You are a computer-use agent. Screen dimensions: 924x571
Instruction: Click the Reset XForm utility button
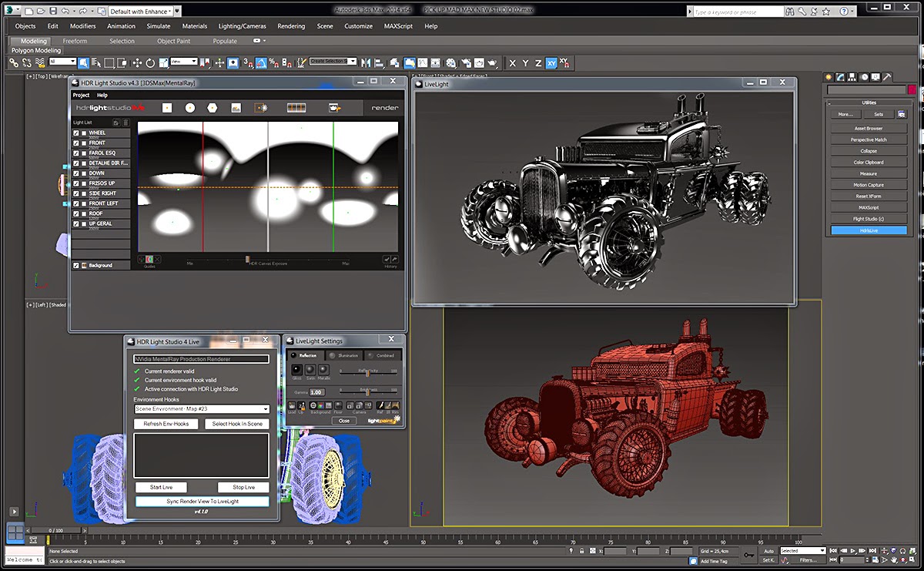(x=869, y=196)
